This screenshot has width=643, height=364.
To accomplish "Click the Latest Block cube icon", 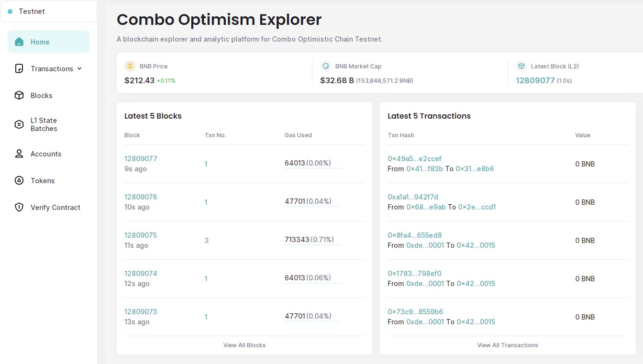I will pos(521,66).
